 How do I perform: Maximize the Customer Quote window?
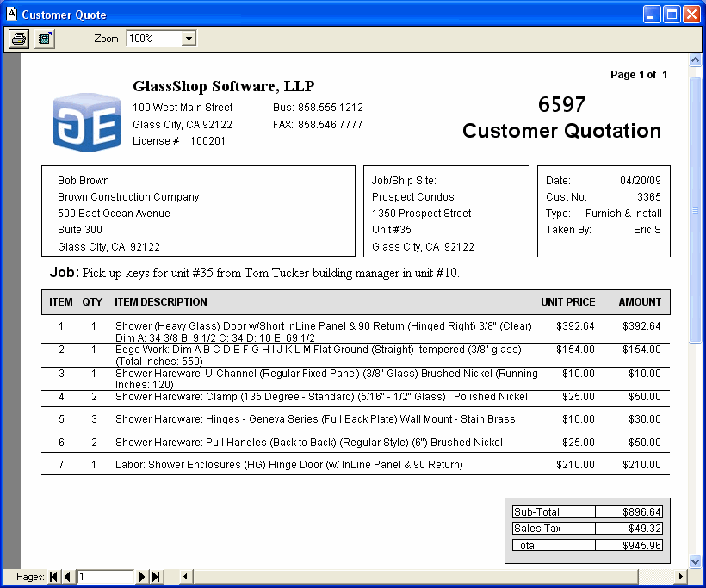[671, 15]
